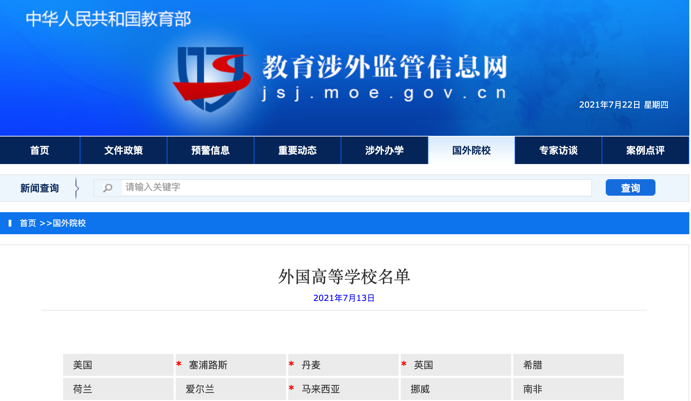Click the header date 2021年7月22日 星期四
This screenshot has height=401, width=691.
coord(624,105)
